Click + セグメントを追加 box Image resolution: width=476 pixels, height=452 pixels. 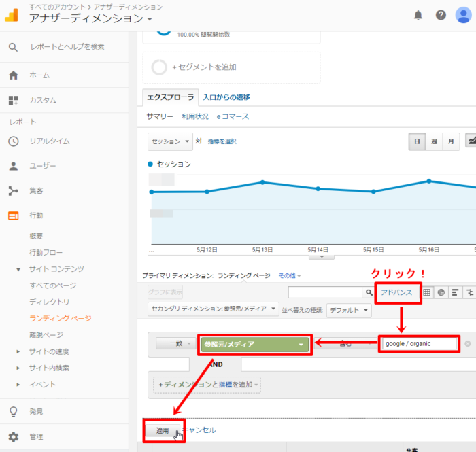point(231,67)
